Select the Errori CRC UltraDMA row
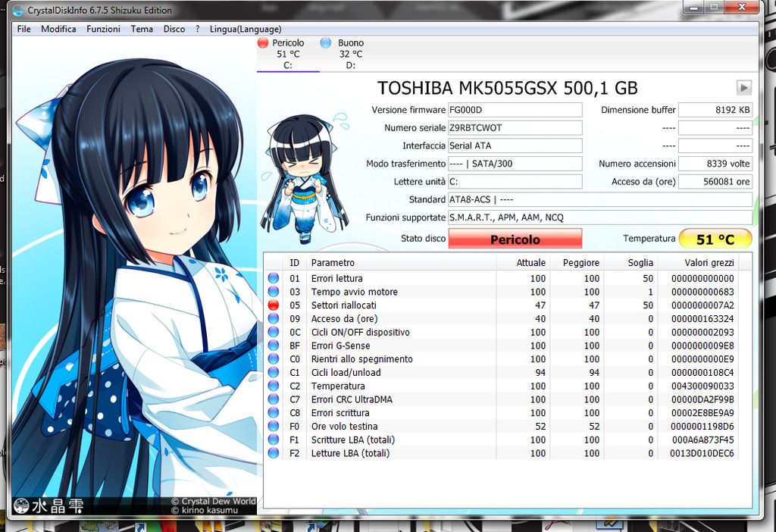776x532 pixels. (x=352, y=399)
